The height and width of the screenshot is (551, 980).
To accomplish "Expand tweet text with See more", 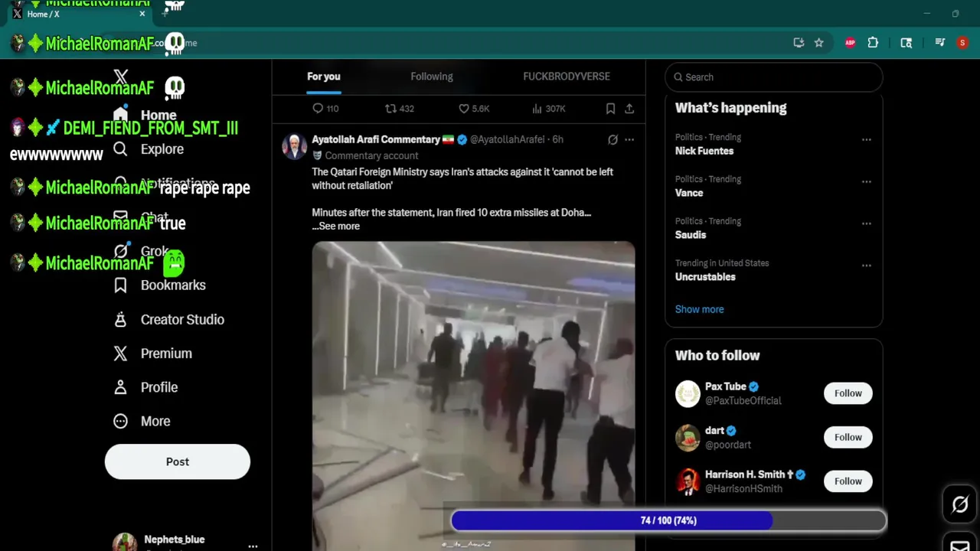I will pos(339,226).
